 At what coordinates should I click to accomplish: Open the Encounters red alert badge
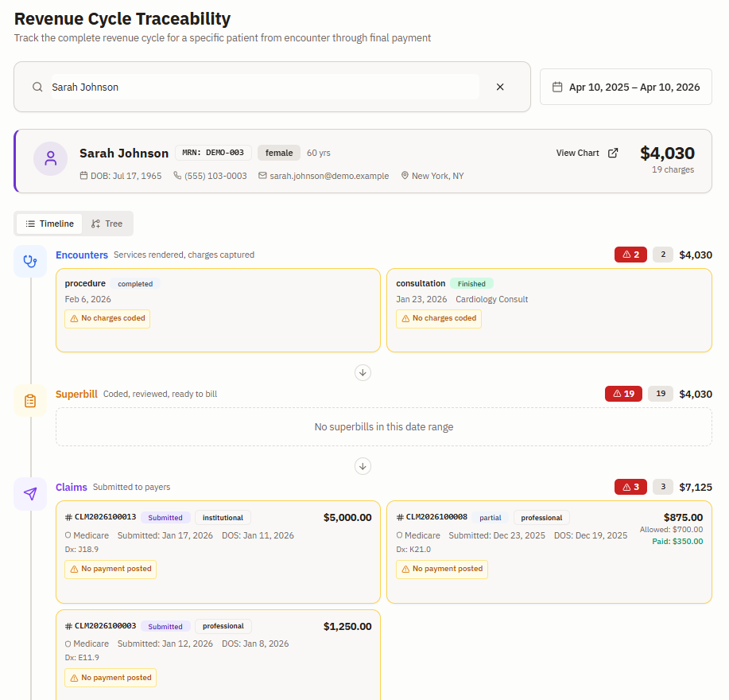coord(630,255)
